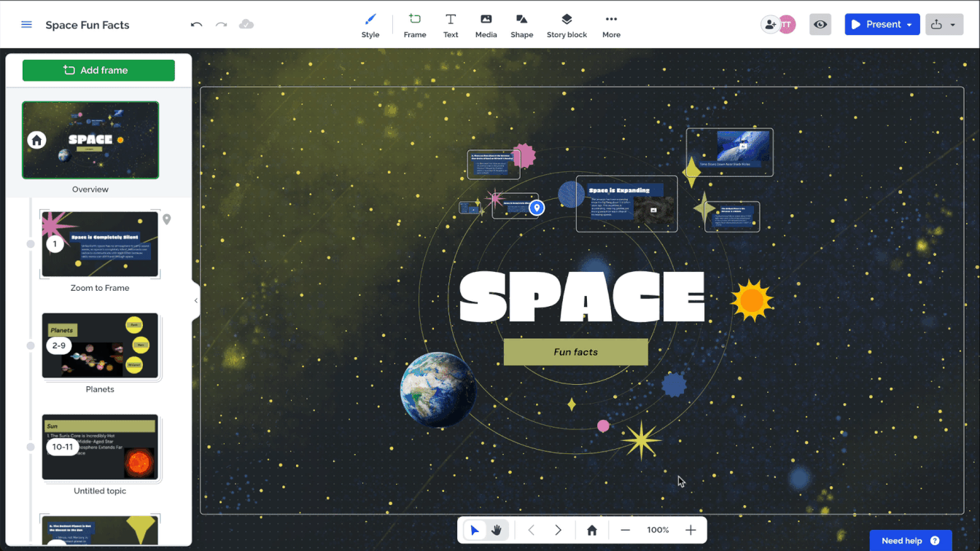Toggle preview with the eye icon
980x551 pixels.
(820, 25)
